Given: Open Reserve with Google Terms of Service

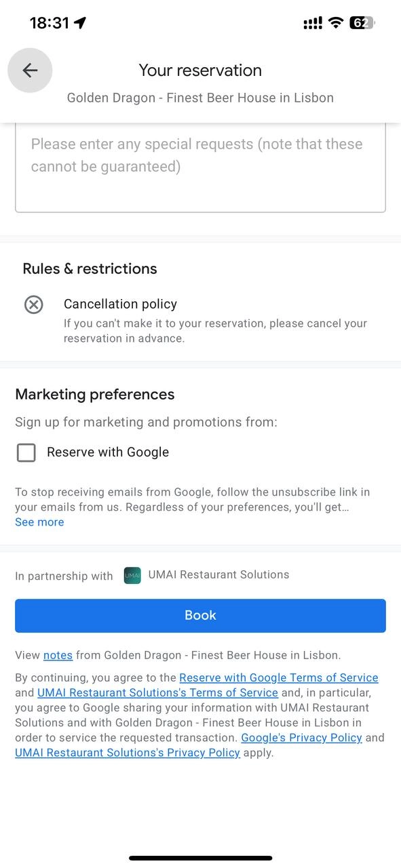Looking at the screenshot, I should (279, 677).
